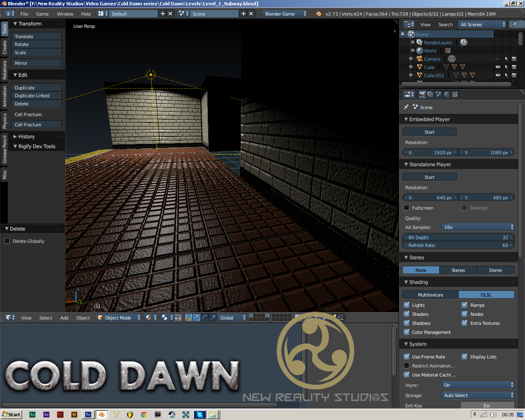
Task: Expand the RenderLayers tree item
Action: (x=413, y=42)
